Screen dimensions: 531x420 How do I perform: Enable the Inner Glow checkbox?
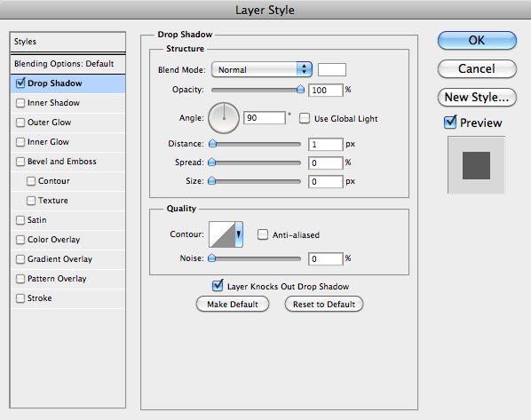point(20,142)
